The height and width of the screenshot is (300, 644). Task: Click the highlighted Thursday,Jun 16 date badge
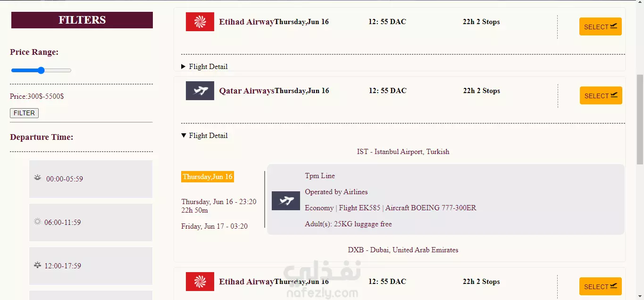[x=208, y=177]
